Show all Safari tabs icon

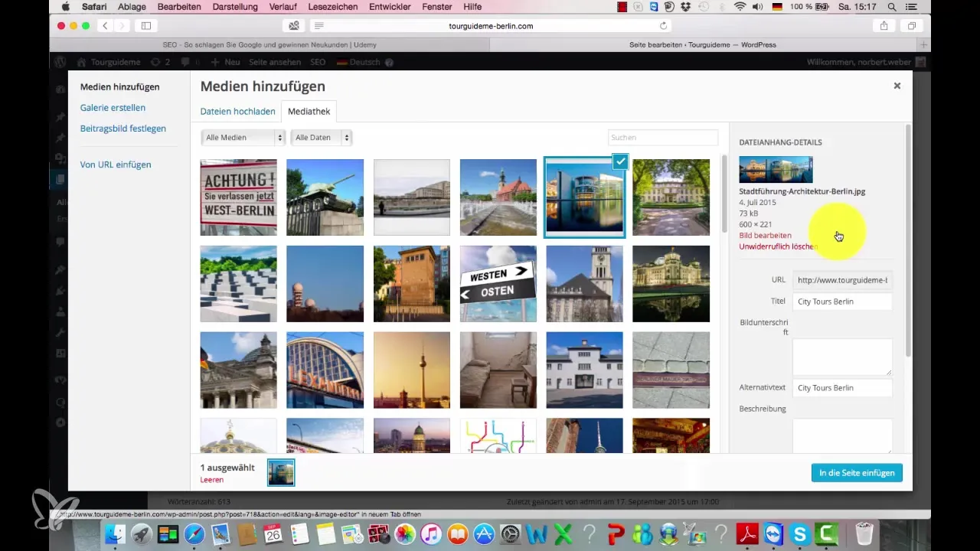tap(912, 25)
